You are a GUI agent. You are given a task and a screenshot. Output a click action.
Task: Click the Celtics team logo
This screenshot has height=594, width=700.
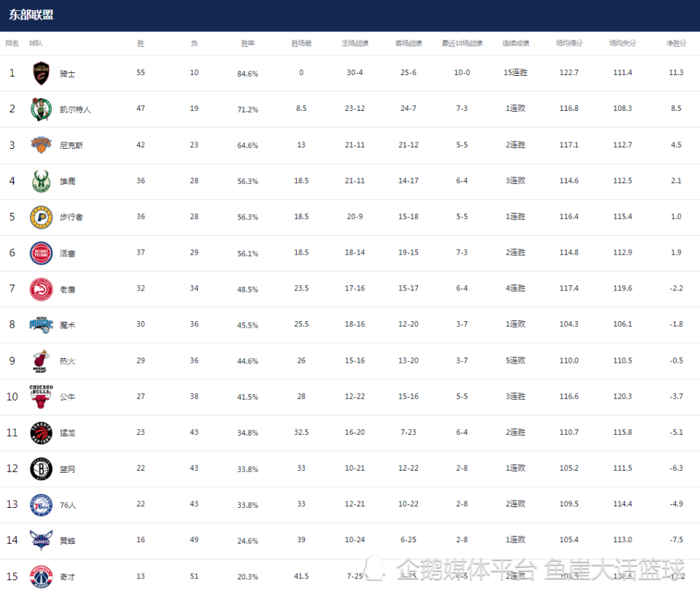(x=41, y=109)
